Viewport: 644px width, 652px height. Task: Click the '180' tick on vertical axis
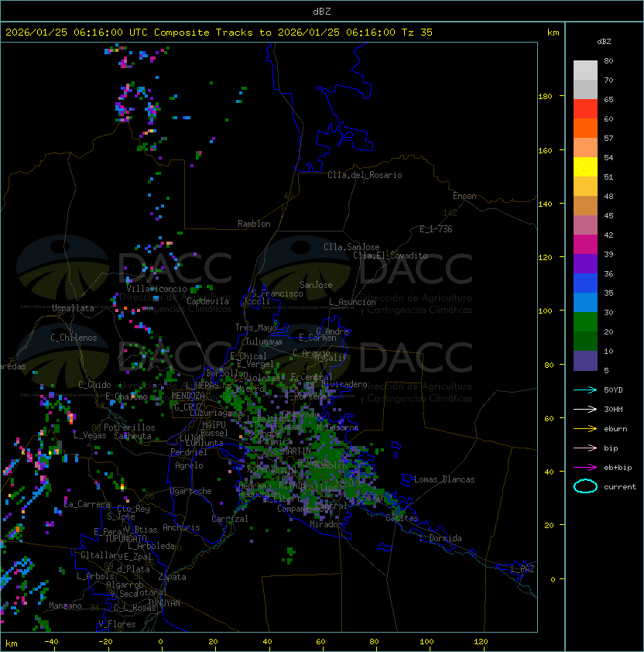(x=545, y=97)
